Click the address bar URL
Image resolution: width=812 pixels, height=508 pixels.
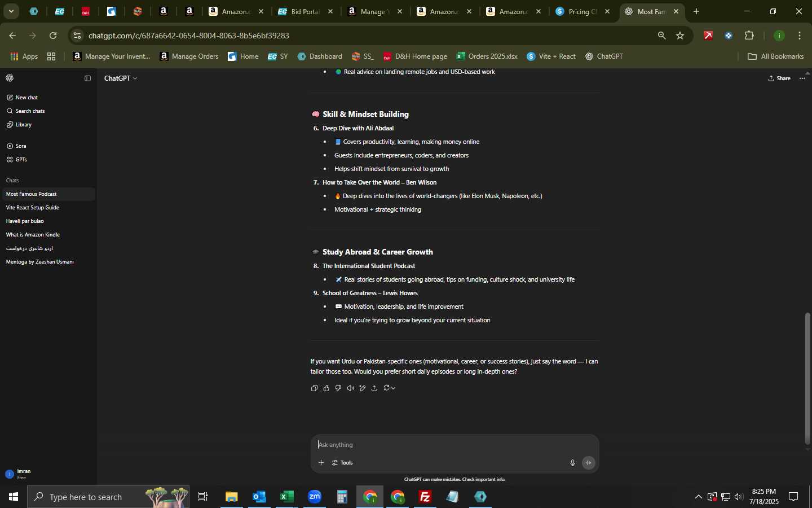[x=189, y=36]
